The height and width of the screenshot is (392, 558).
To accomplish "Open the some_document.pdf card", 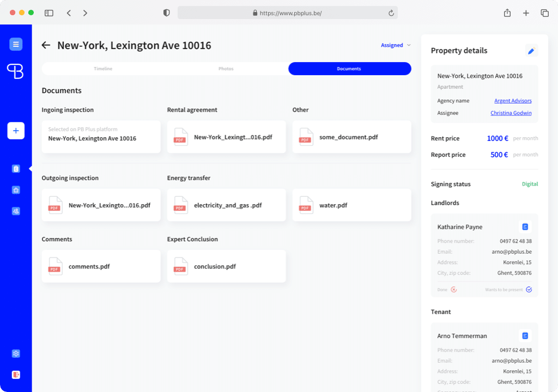I will point(351,137).
